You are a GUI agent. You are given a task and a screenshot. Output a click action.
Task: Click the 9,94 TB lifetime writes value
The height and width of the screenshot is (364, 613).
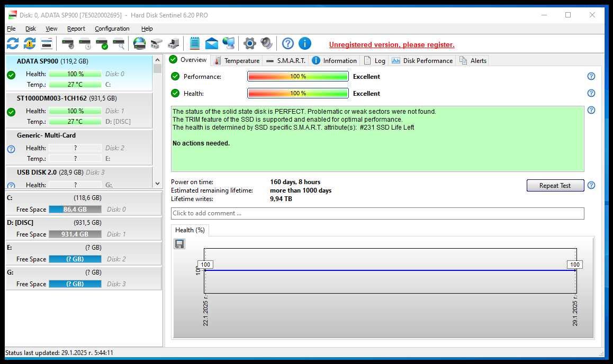pyautogui.click(x=281, y=199)
